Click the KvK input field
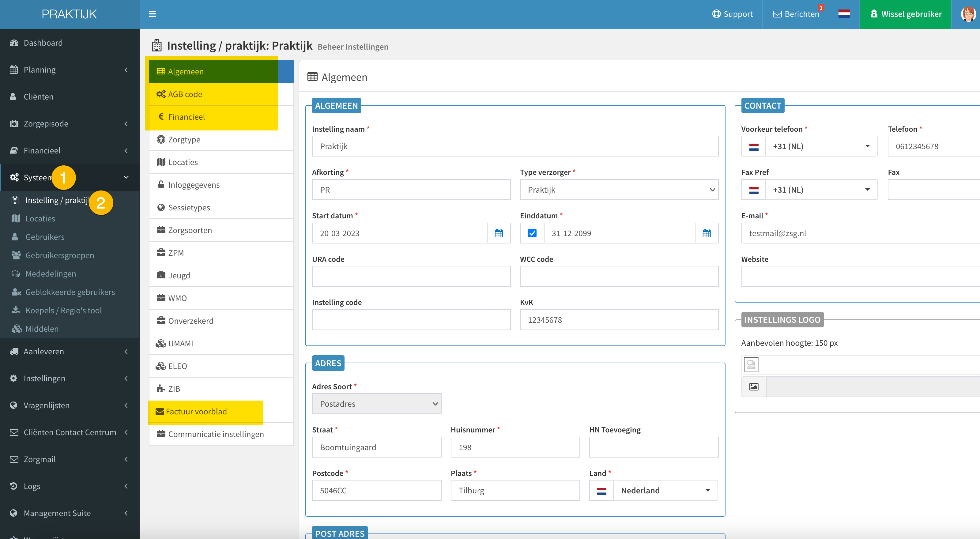This screenshot has width=980, height=539. tap(619, 320)
